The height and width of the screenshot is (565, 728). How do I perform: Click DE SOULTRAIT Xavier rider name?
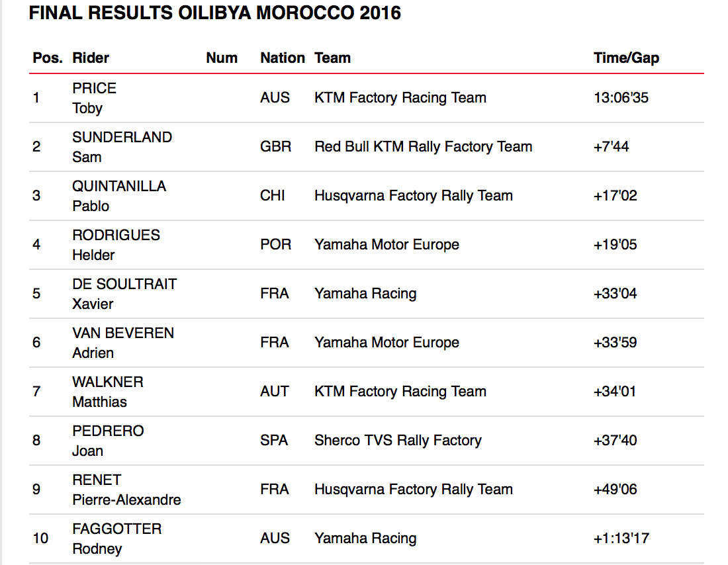point(124,294)
